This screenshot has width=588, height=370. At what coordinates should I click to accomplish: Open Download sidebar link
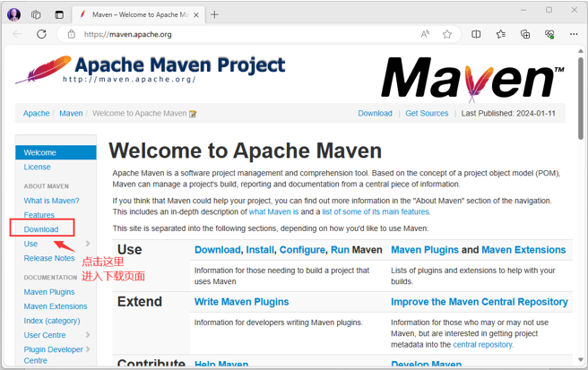point(41,229)
